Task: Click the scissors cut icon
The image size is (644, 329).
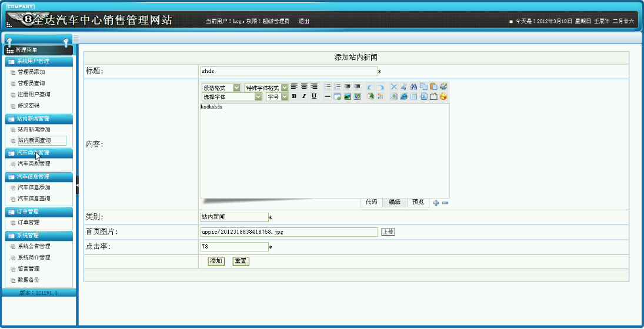Action: pyautogui.click(x=403, y=86)
